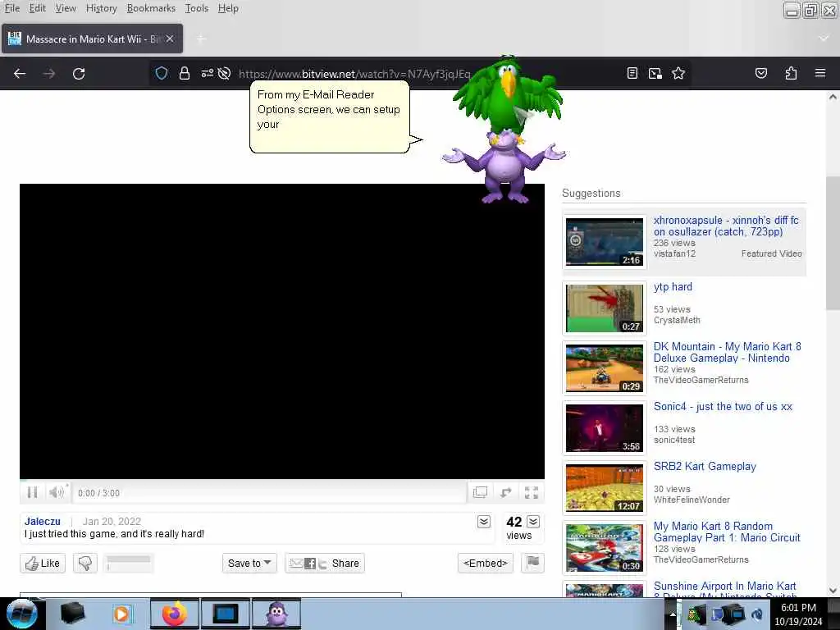Toggle video player widescreen size
840x630 pixels.
click(480, 492)
